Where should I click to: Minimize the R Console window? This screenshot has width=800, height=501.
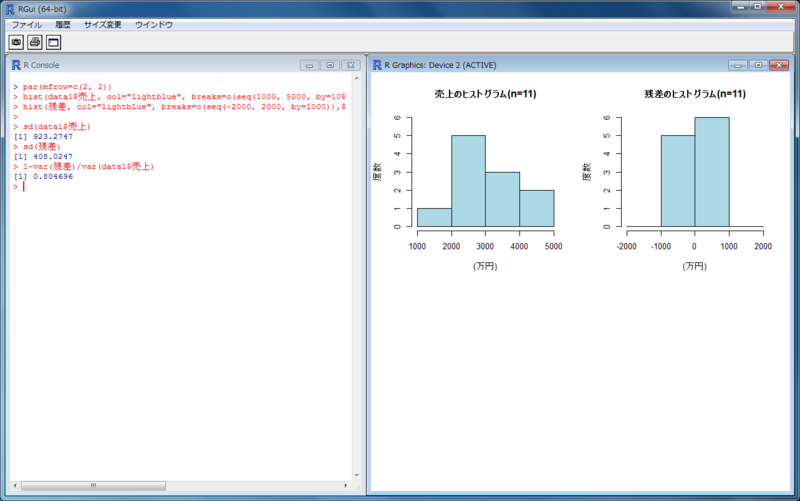coord(309,65)
